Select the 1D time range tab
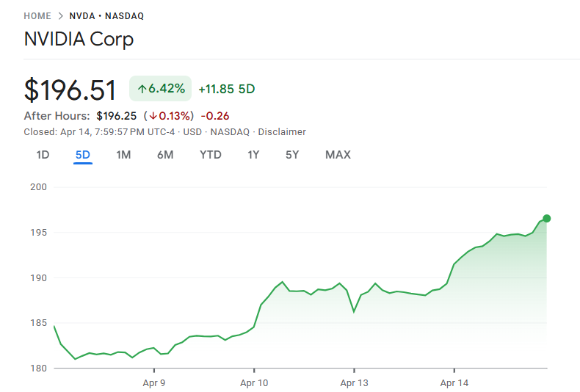 coord(43,155)
